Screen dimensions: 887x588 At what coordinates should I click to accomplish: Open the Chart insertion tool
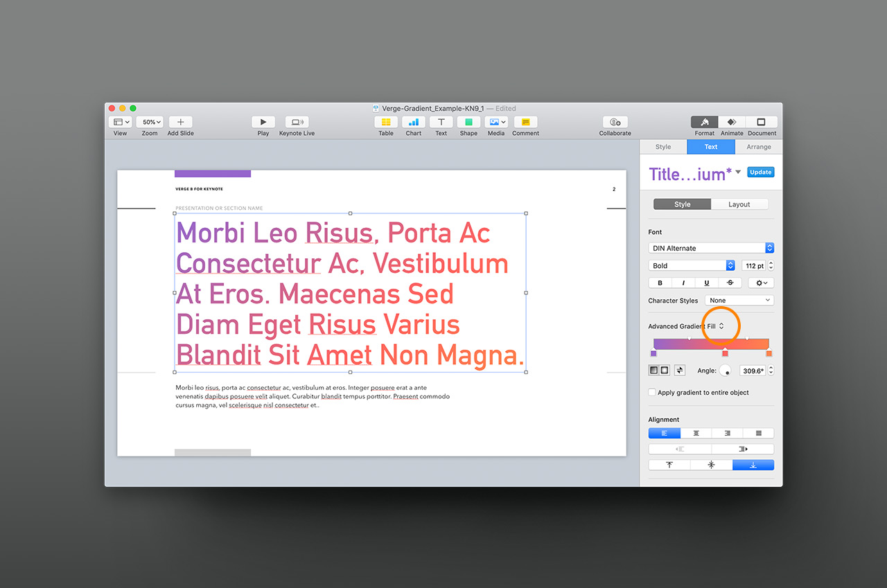pyautogui.click(x=414, y=122)
